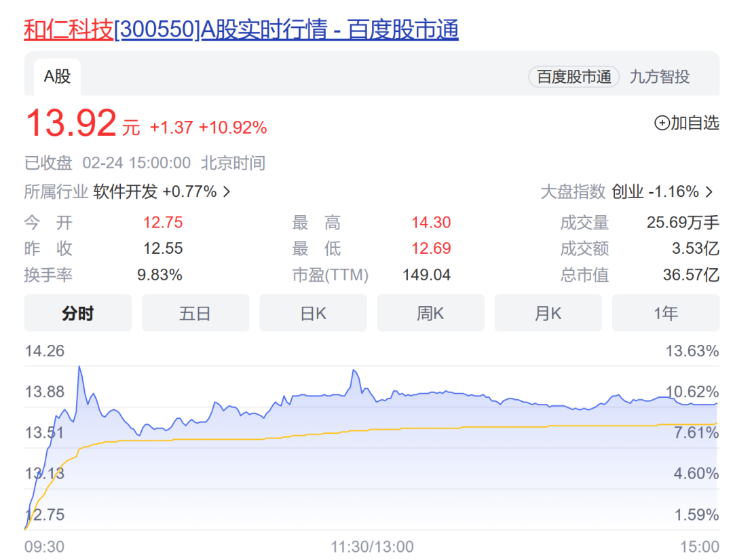This screenshot has width=733, height=560.
Task: Expand 创业 market index chevron arrow
Action: [x=709, y=192]
